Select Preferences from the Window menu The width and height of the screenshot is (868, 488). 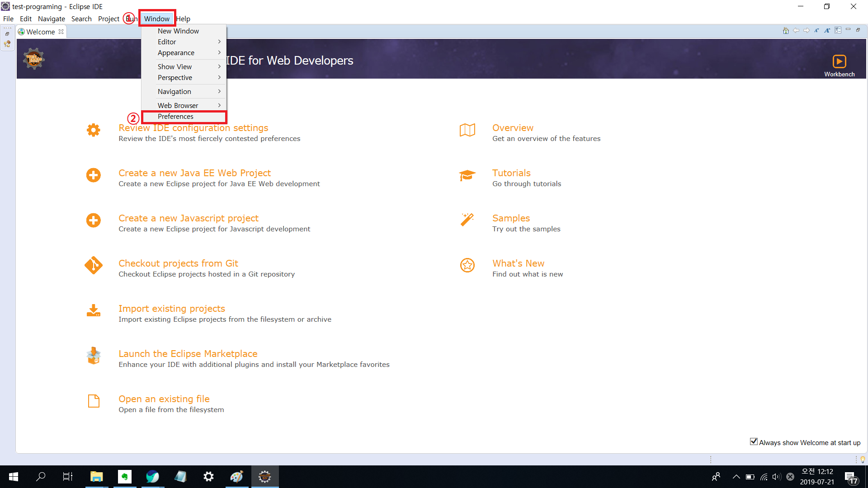coord(184,117)
